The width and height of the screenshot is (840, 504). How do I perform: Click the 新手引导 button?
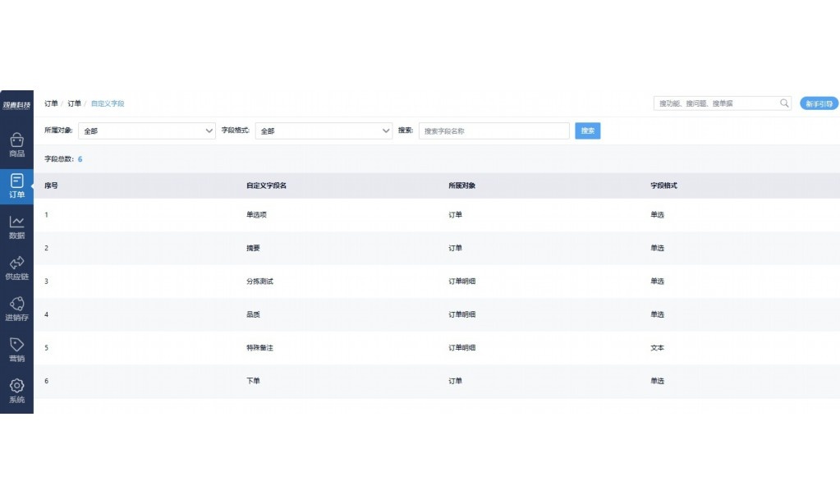pos(819,103)
